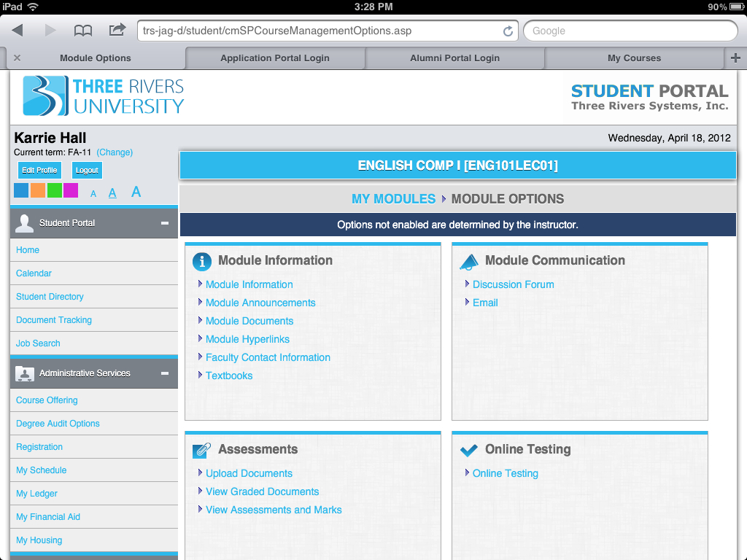The width and height of the screenshot is (747, 560).
Task: Add a new tab with plus button
Action: [735, 58]
